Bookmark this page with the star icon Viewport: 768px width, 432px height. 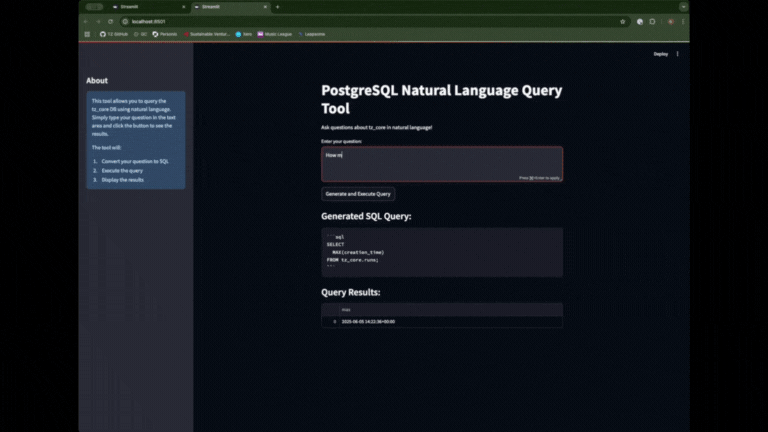click(x=623, y=22)
